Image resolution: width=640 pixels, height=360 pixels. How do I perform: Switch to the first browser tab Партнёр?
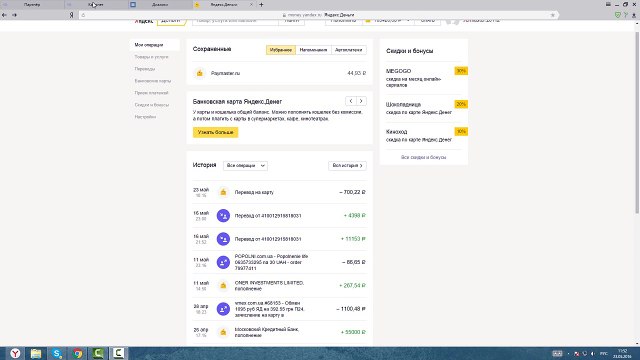click(x=32, y=4)
